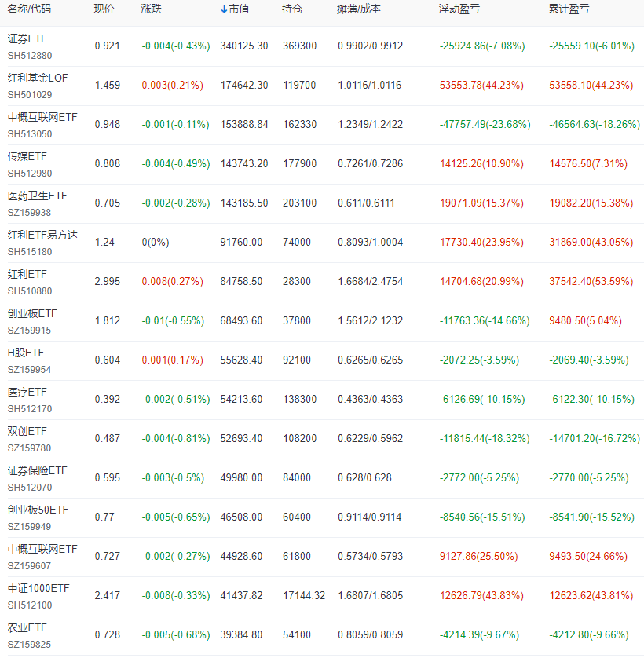Image resolution: width=644 pixels, height=658 pixels.
Task: Click cumulative loss -14701.20(-16.72%)
Action: 595,438
